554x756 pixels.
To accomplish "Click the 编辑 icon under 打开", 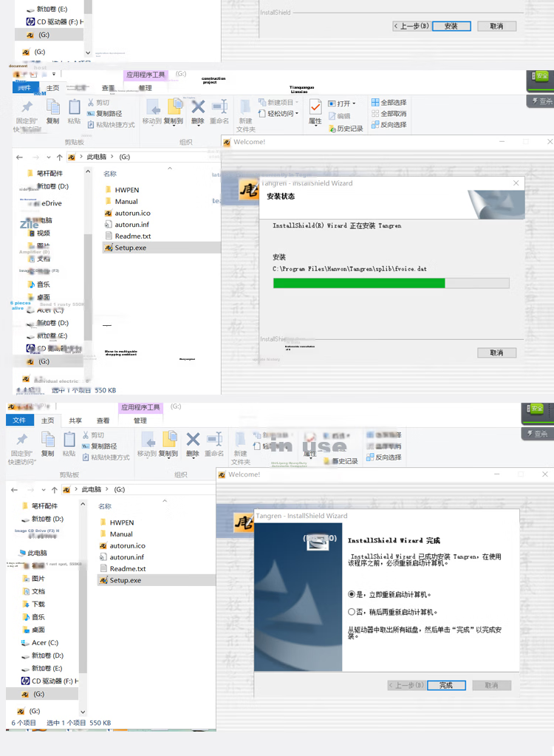I will tap(332, 116).
